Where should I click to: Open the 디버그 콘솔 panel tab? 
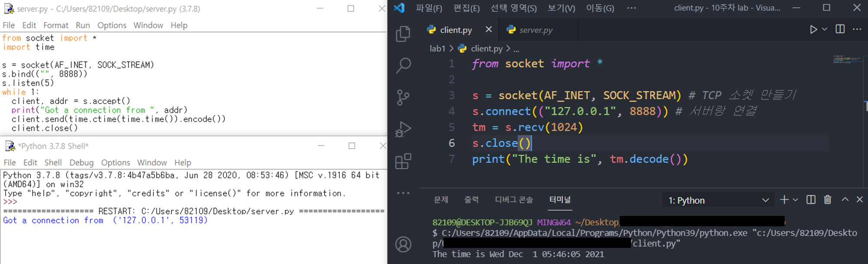[x=514, y=199]
